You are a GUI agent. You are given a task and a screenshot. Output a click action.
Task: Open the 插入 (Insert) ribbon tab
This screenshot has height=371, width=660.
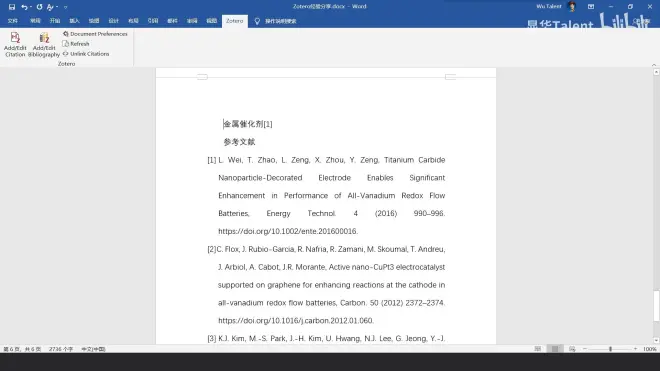click(x=74, y=21)
